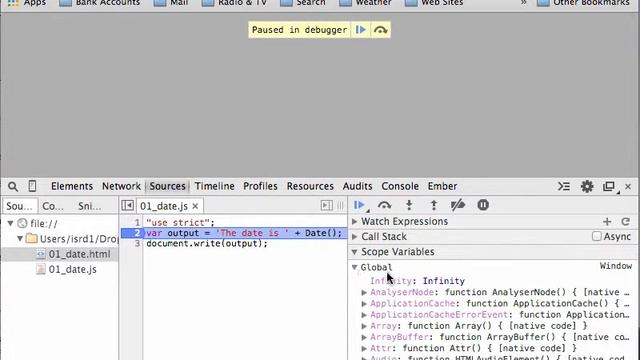Collapse the file:// tree node
The height and width of the screenshot is (360, 640).
(x=11, y=223)
